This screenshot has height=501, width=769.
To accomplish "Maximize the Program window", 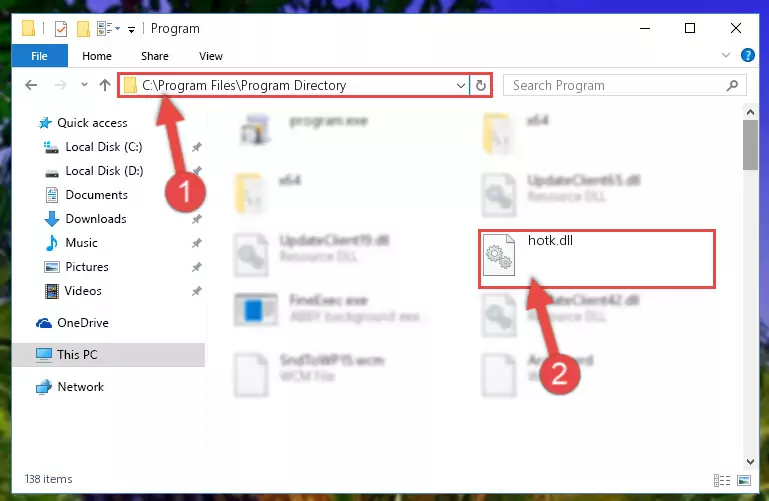I will pos(690,28).
